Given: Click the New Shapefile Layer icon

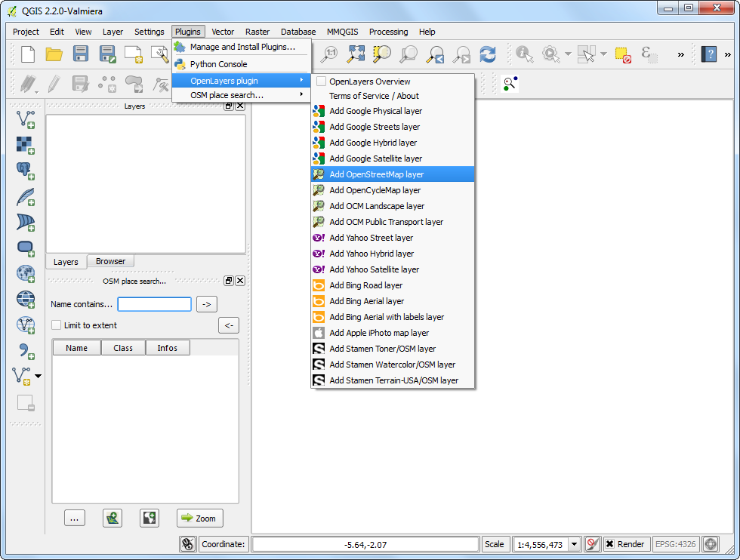Looking at the screenshot, I should (21, 377).
